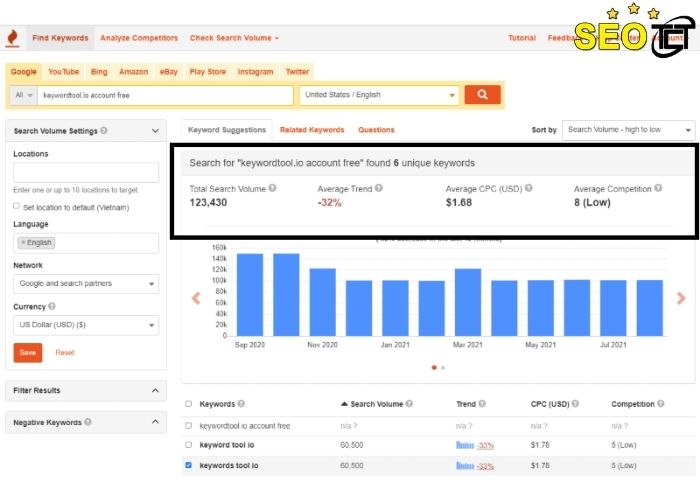The image size is (700, 500).
Task: Open US Dollar (USD) currency dropdown
Action: (x=86, y=325)
